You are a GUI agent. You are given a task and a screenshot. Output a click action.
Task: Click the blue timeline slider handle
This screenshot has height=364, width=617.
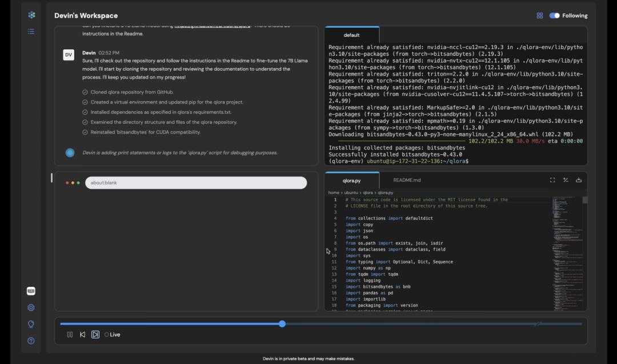coord(282,324)
